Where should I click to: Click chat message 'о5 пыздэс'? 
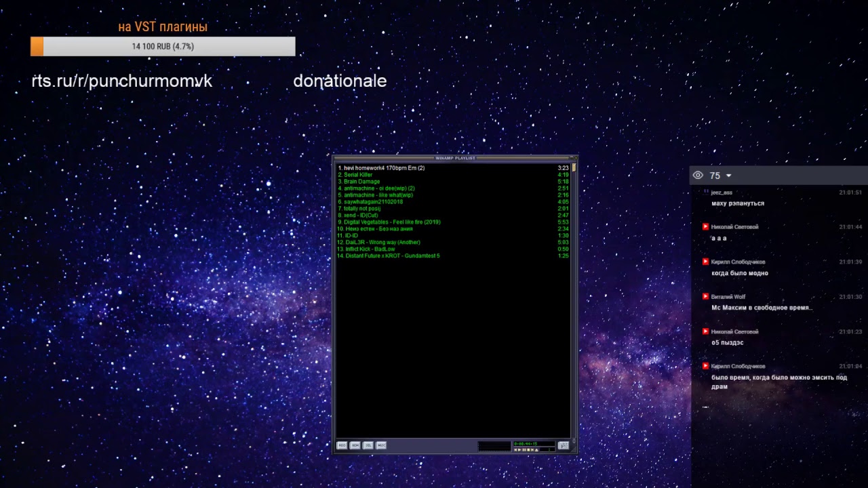coord(728,343)
